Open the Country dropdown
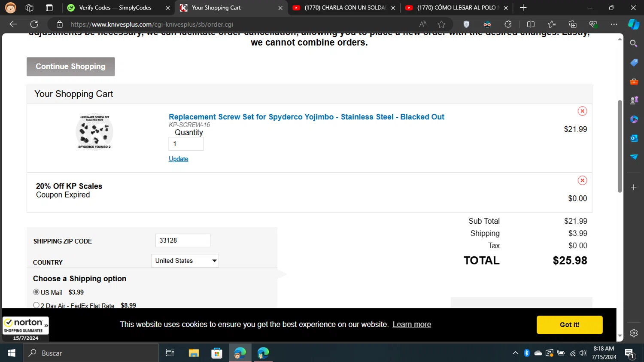 [x=185, y=261]
